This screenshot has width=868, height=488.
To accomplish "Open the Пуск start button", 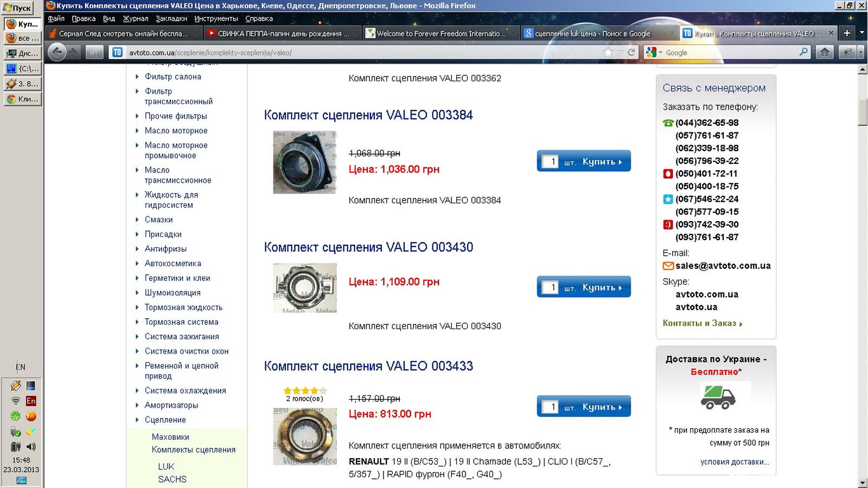I will pyautogui.click(x=18, y=8).
